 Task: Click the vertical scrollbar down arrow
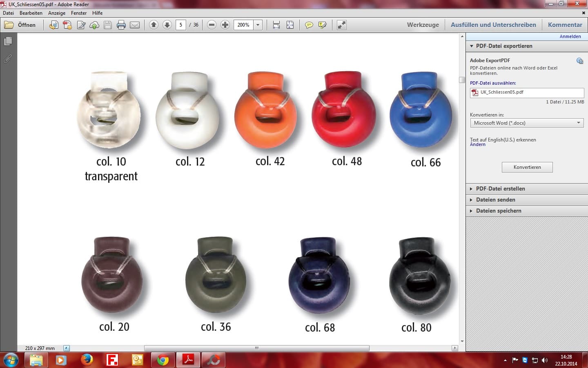point(462,341)
